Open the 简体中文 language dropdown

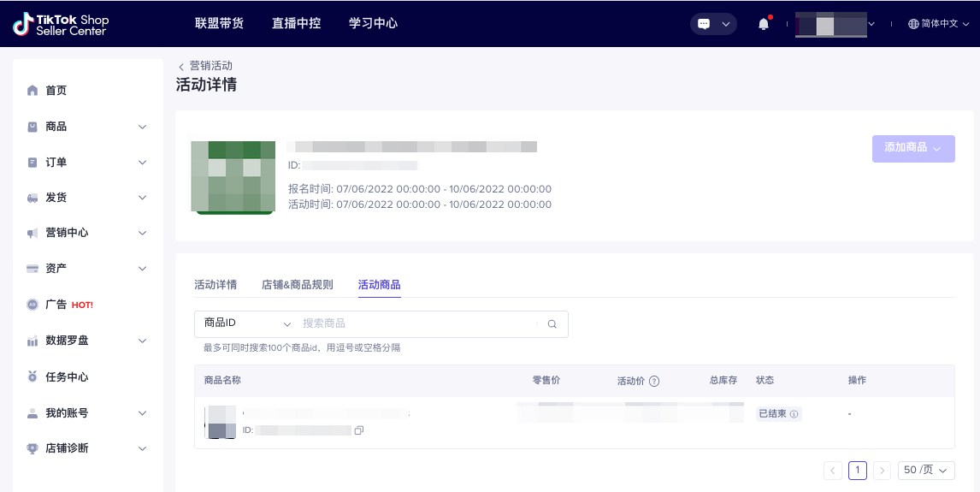point(939,24)
